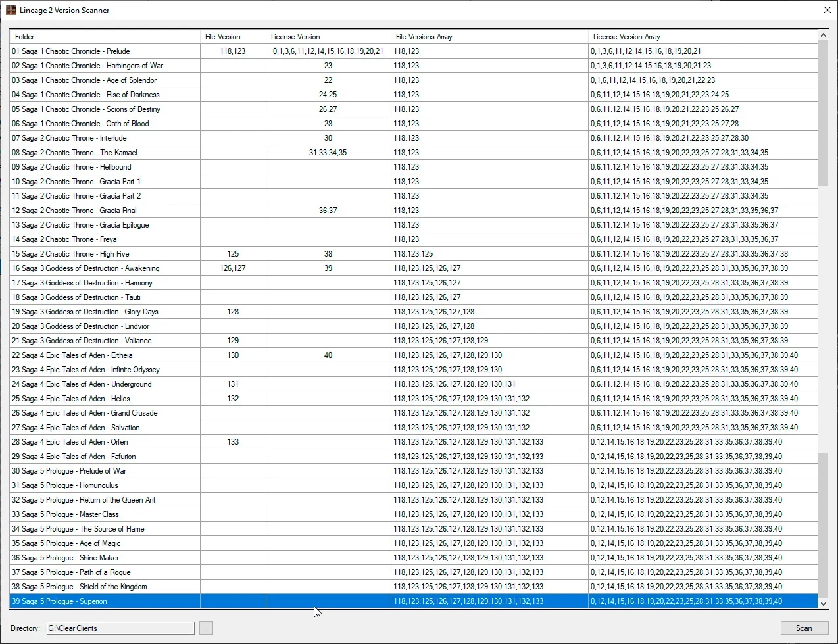Select row 17 Goddess of Destruction - Harmony
This screenshot has width=838, height=644.
point(413,283)
